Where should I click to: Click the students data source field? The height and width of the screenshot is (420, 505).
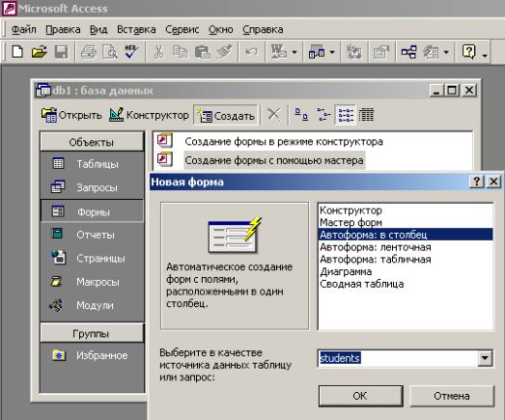point(398,358)
